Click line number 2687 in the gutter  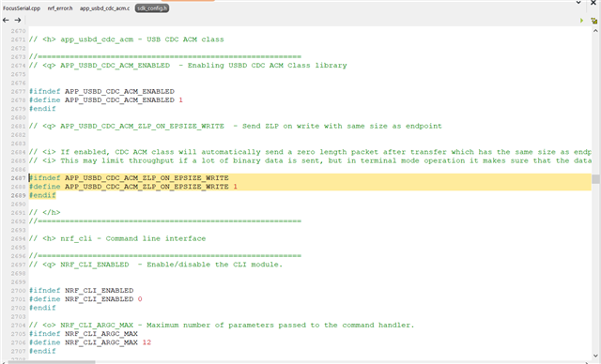tap(18, 178)
